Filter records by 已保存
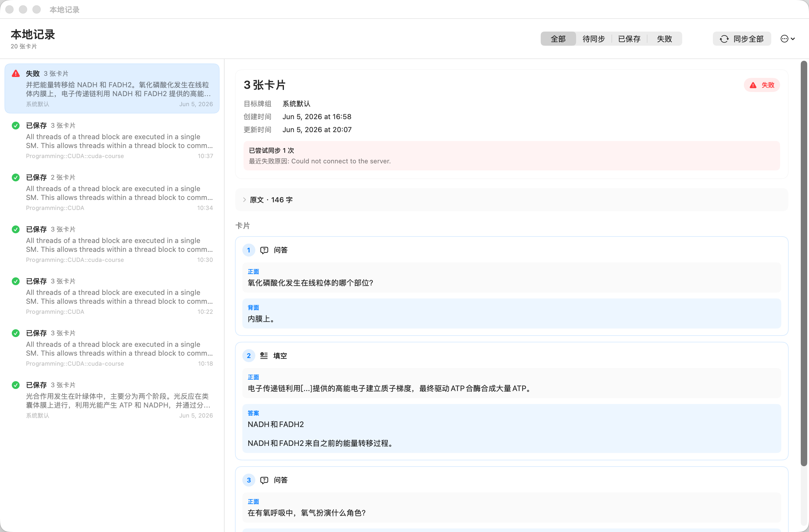Screen dimensions: 809x532 (x=629, y=39)
